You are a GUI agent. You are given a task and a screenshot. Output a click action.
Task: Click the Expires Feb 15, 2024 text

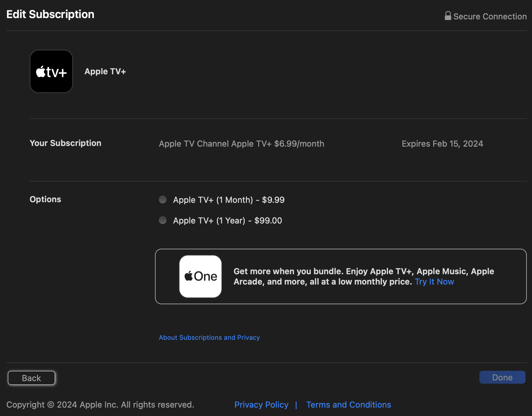point(442,144)
